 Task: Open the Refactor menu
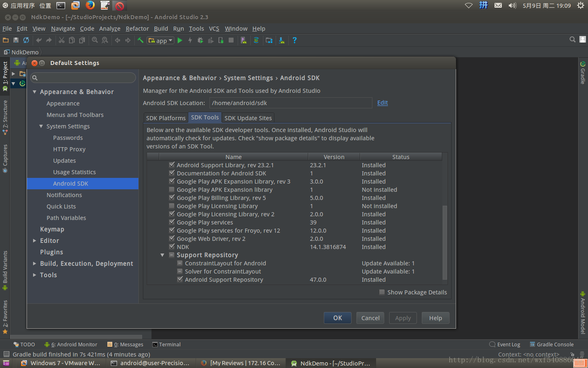click(x=137, y=29)
